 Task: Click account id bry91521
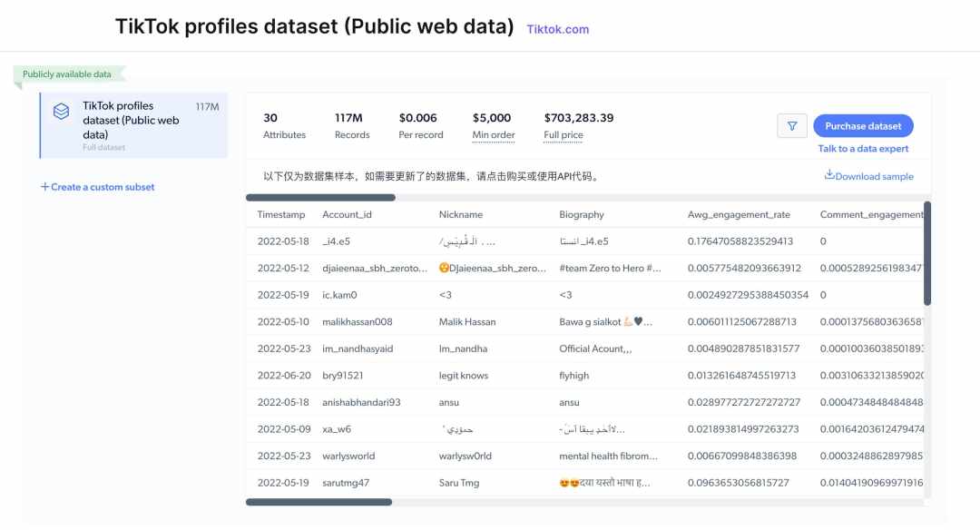click(x=342, y=376)
